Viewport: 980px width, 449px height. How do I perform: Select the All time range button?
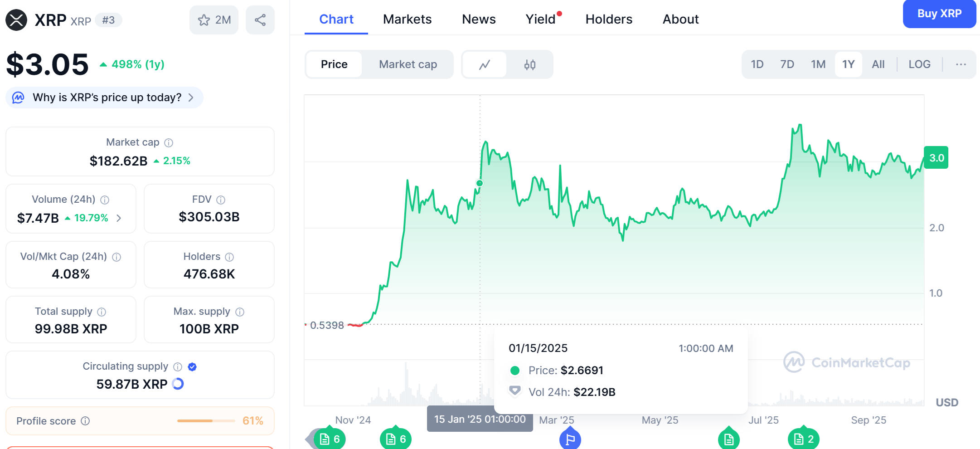point(878,64)
